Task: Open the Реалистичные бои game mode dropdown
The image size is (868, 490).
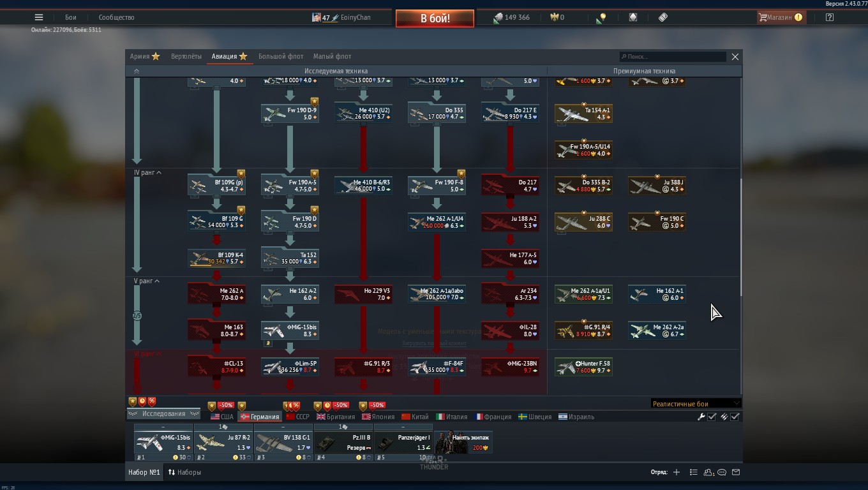Action: coord(695,403)
